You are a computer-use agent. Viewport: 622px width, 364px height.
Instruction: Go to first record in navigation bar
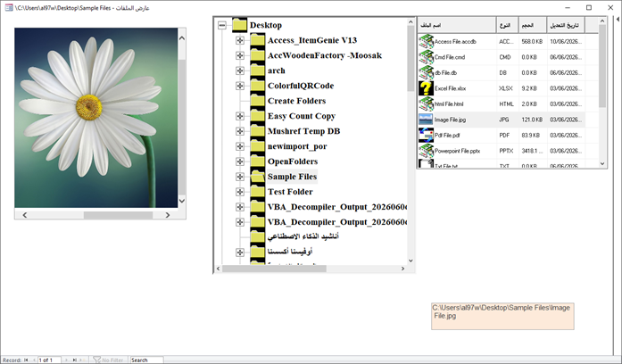pyautogui.click(x=26, y=360)
